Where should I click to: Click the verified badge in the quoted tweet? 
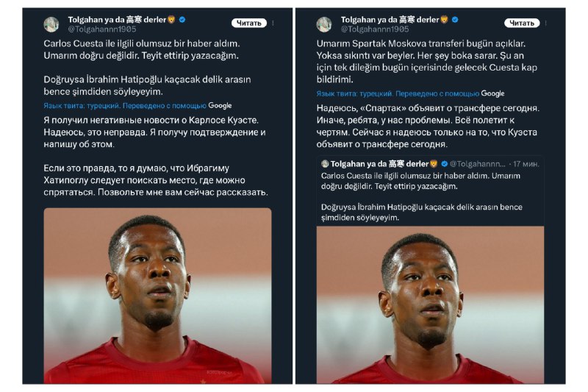point(445,163)
